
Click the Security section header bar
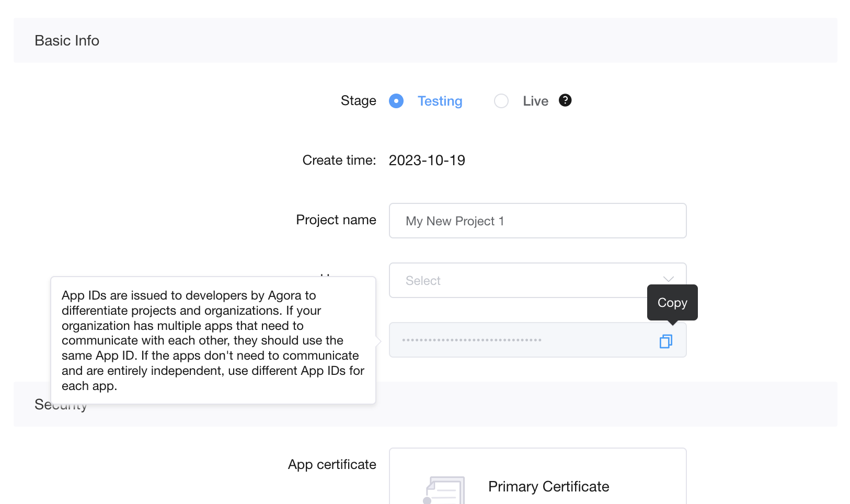point(575,404)
